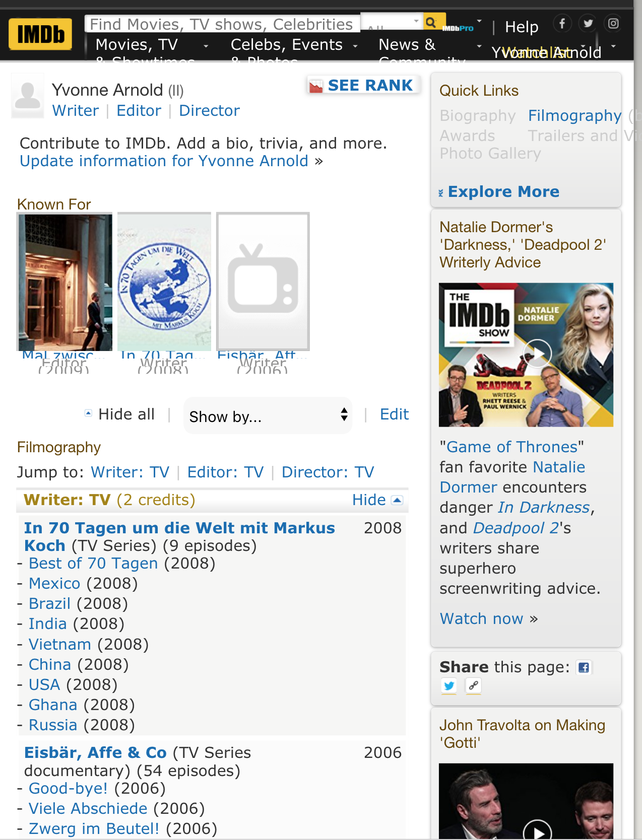The width and height of the screenshot is (642, 840).
Task: Open Mal zwischen known-for poster
Action: tap(65, 282)
